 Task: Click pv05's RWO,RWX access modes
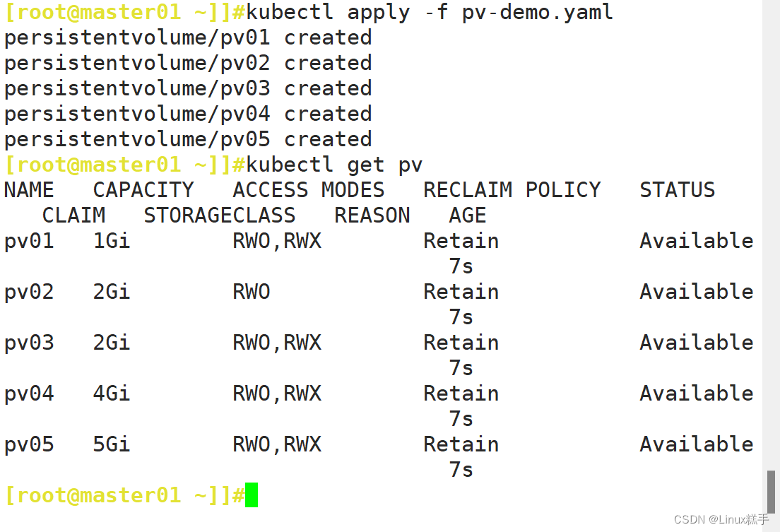pos(277,444)
